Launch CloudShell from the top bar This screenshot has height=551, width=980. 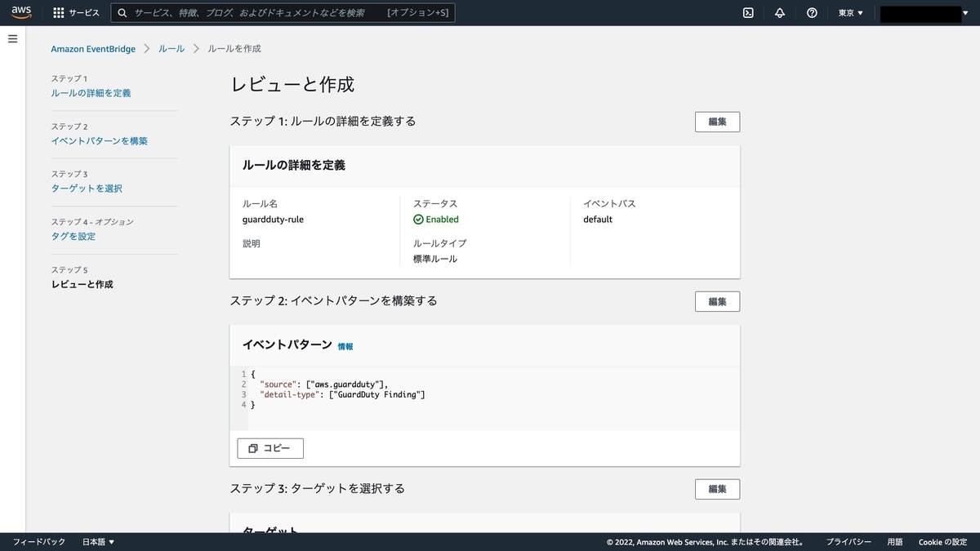pos(748,12)
